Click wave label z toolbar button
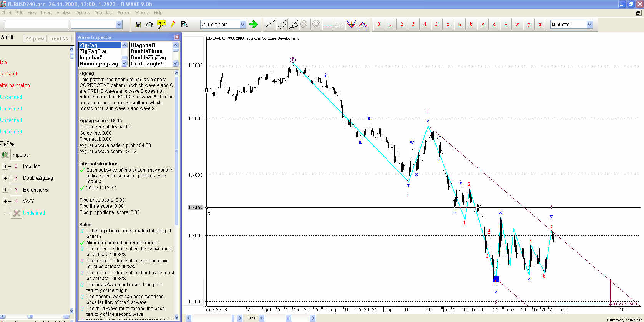The width and height of the screenshot is (644, 322). (540, 25)
